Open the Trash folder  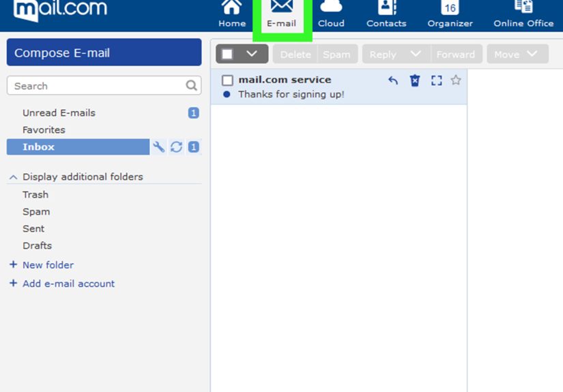[x=35, y=195]
